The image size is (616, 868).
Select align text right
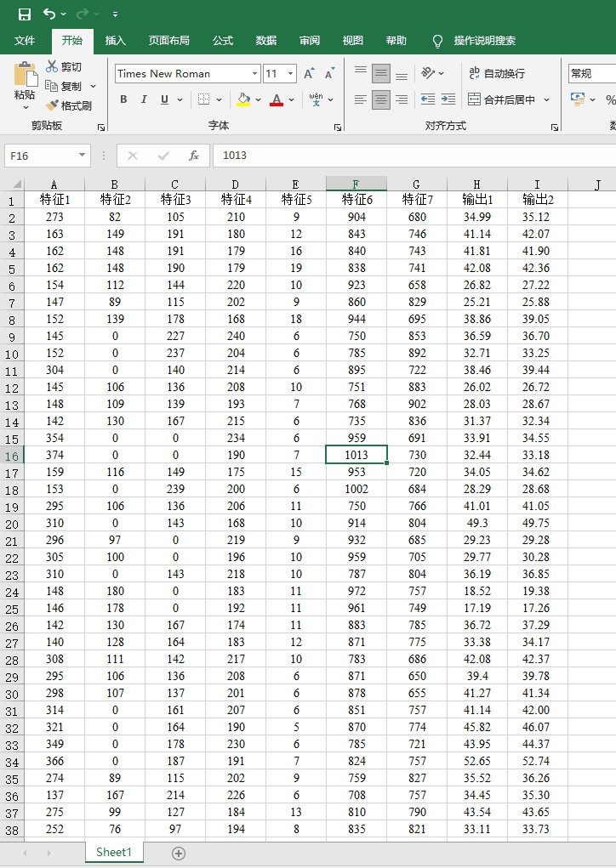[402, 99]
